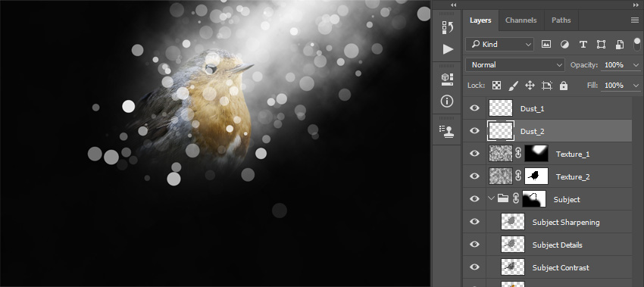644x287 pixels.
Task: Hide the Subject Details layer
Action: 474,245
